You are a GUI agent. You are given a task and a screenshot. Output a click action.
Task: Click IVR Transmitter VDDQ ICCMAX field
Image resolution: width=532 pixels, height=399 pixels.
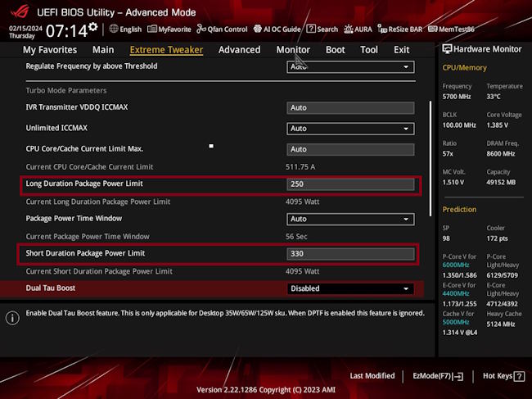point(350,108)
